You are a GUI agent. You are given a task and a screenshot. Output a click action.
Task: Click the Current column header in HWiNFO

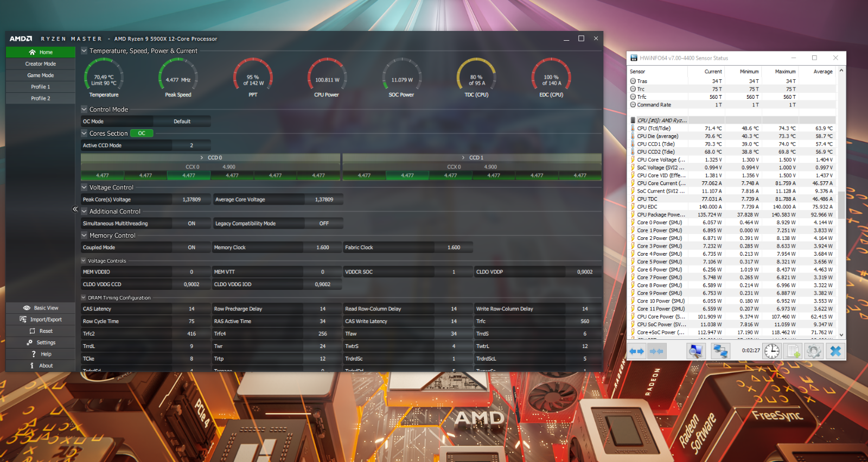point(706,71)
